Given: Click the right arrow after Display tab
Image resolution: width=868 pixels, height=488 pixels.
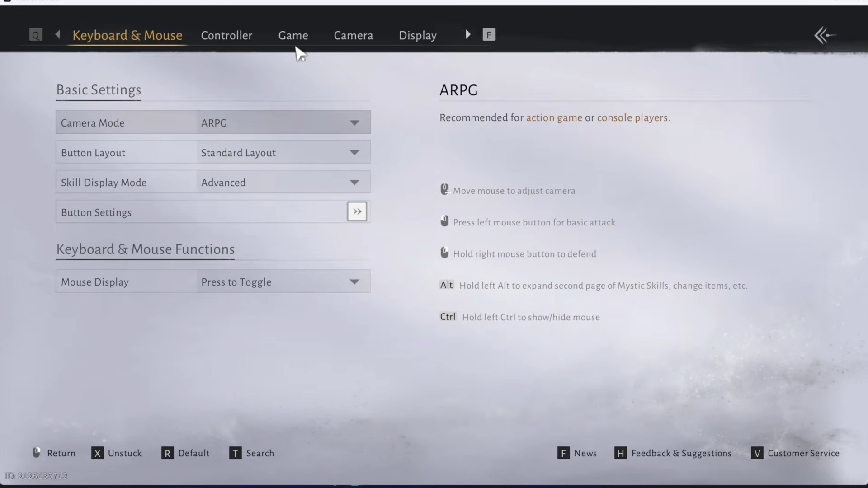Looking at the screenshot, I should click(468, 34).
